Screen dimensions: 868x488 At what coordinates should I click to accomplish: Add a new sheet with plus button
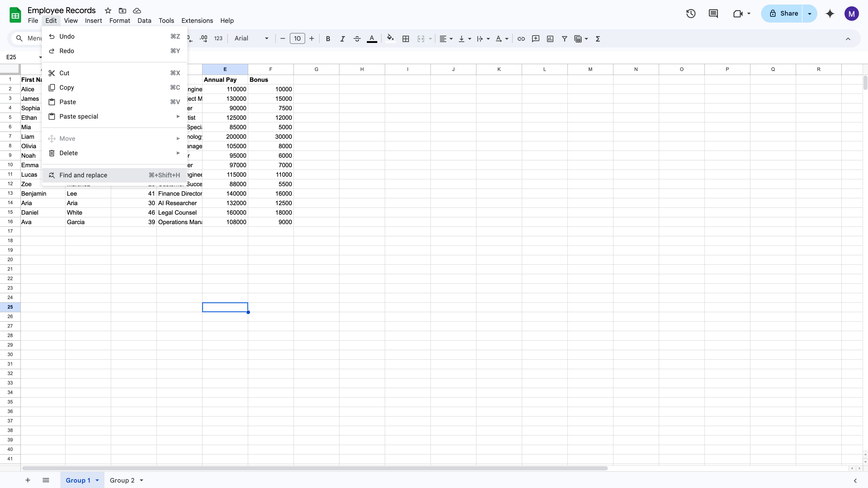pos(28,480)
